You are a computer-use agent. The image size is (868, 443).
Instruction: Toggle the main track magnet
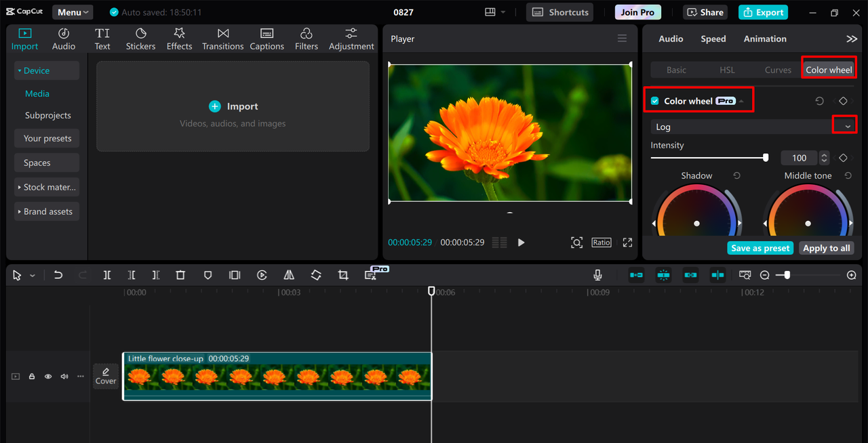[636, 275]
